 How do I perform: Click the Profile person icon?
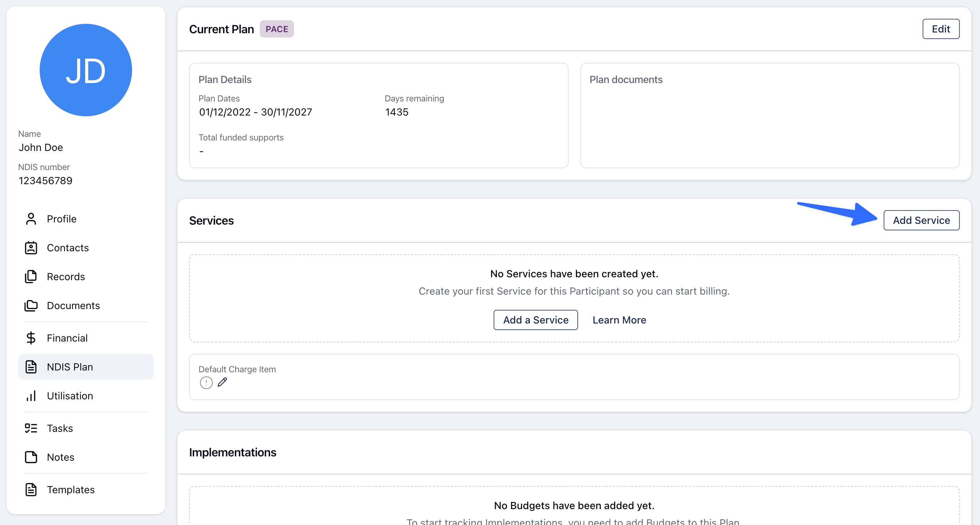pos(31,219)
